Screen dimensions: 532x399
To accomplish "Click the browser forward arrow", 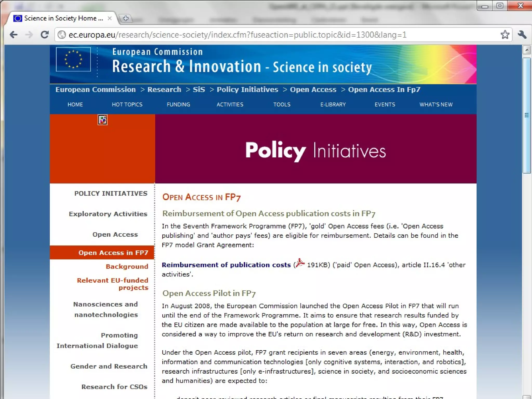I will (x=29, y=35).
